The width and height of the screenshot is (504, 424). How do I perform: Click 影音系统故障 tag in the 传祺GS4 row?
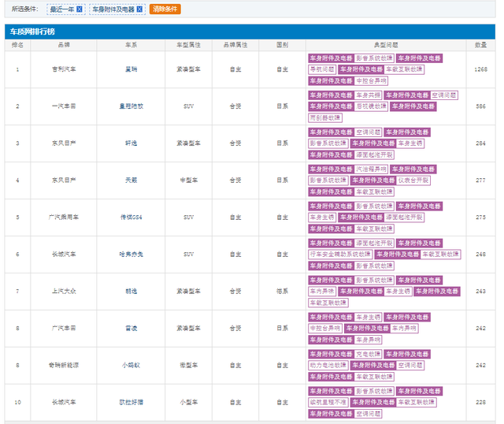point(374,206)
